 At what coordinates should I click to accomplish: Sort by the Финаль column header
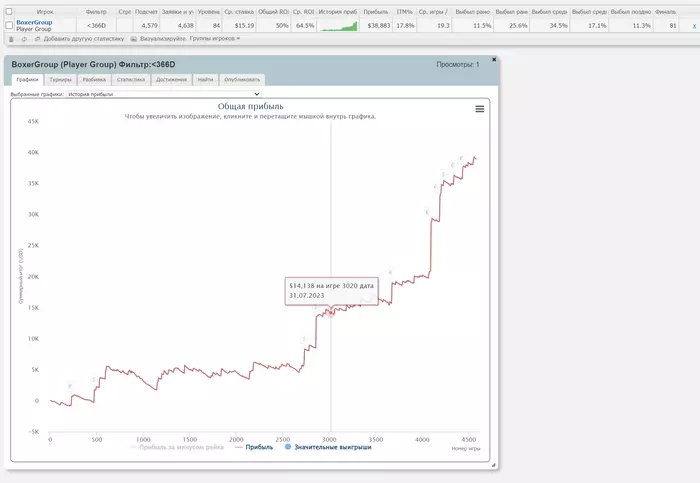pos(666,12)
